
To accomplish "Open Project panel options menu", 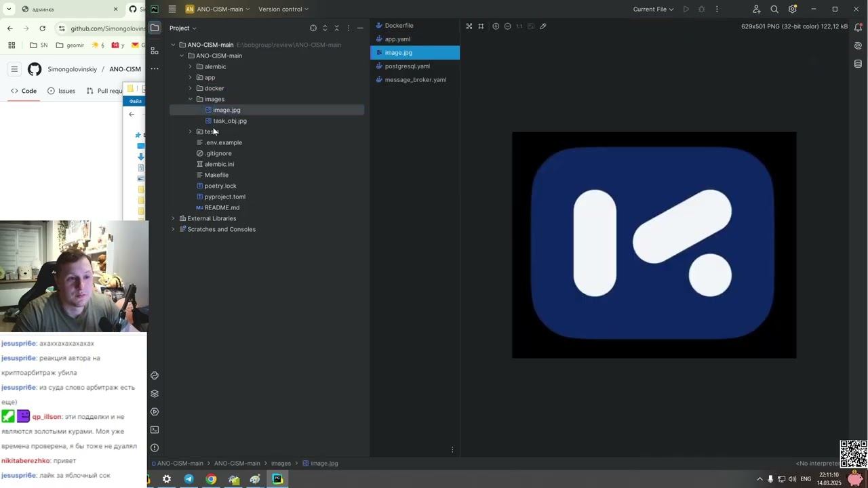I will pos(349,28).
